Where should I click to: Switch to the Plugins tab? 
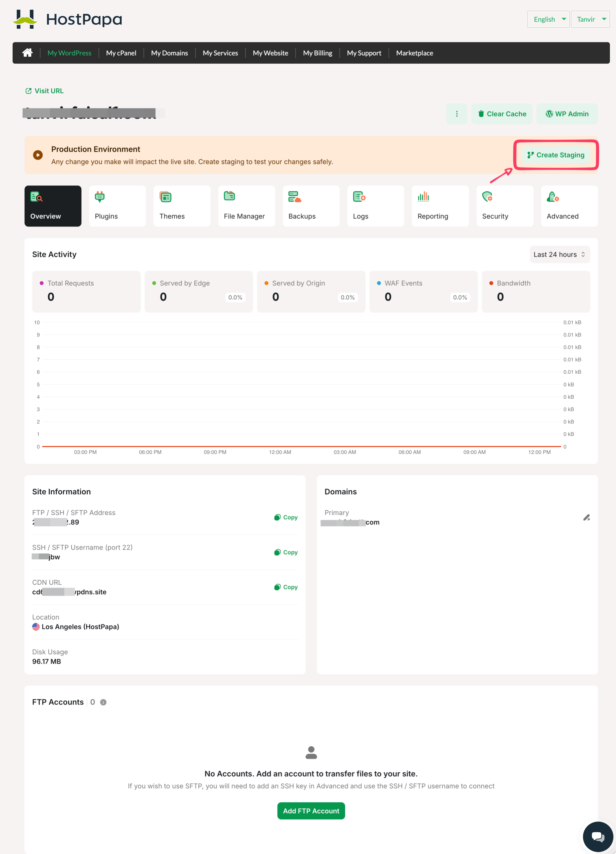click(117, 206)
